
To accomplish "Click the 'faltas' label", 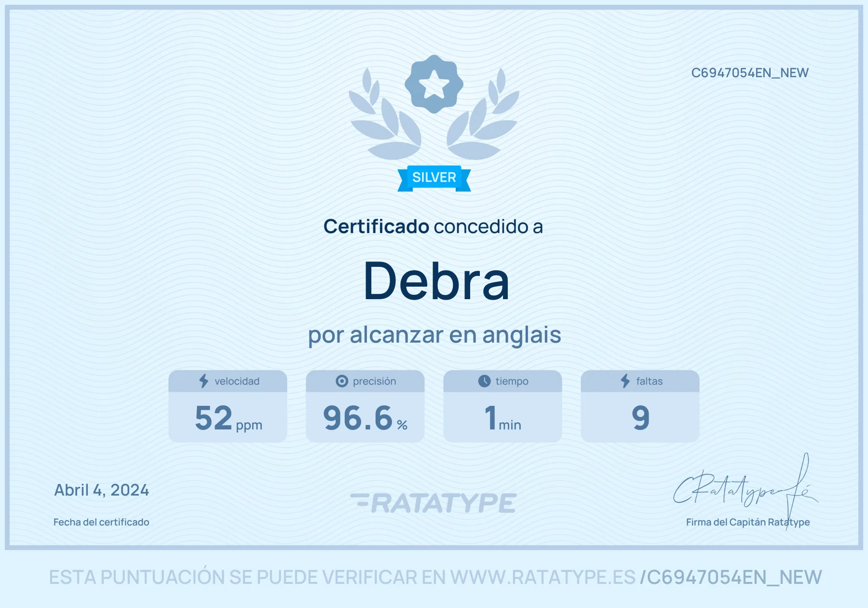I will tap(649, 381).
